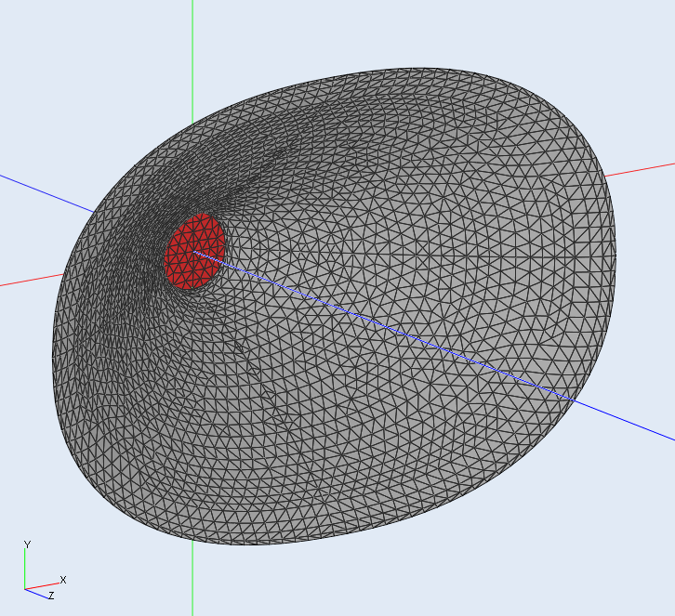675x616 pixels.
Task: Click the XYZ axis orientation triad
Action: [x=45, y=570]
